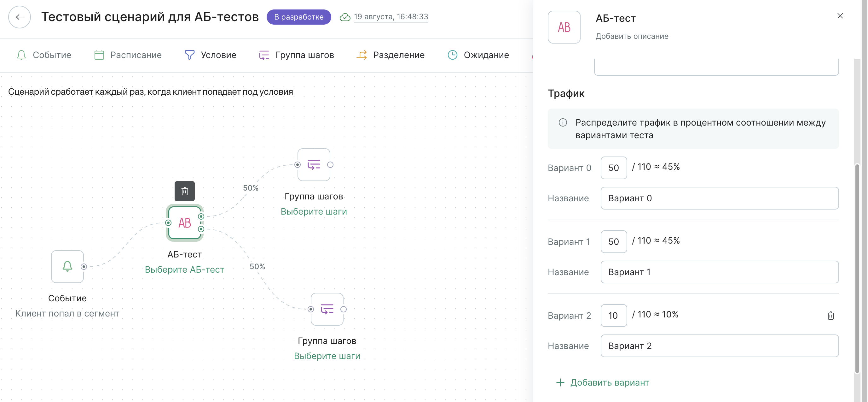Click the АБ-тест panel title

pos(615,18)
